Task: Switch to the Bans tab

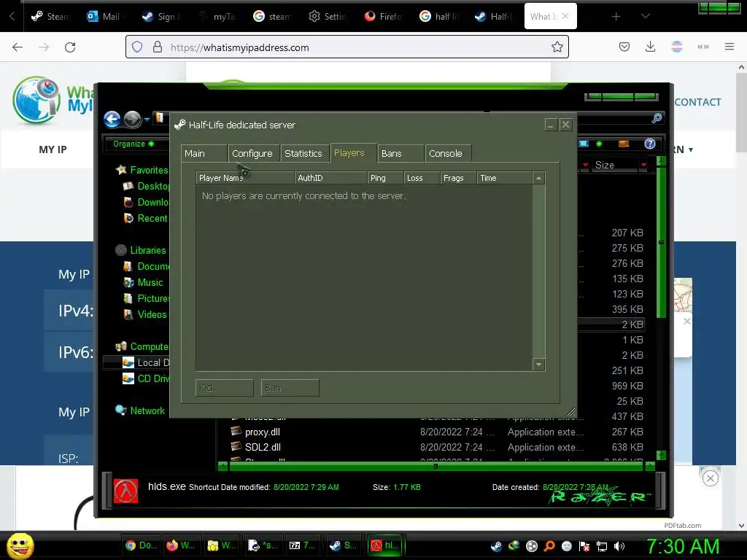Action: pos(400,153)
